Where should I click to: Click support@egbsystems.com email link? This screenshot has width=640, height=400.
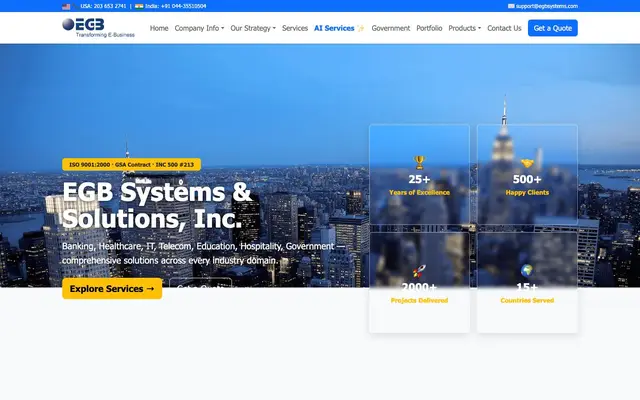547,6
